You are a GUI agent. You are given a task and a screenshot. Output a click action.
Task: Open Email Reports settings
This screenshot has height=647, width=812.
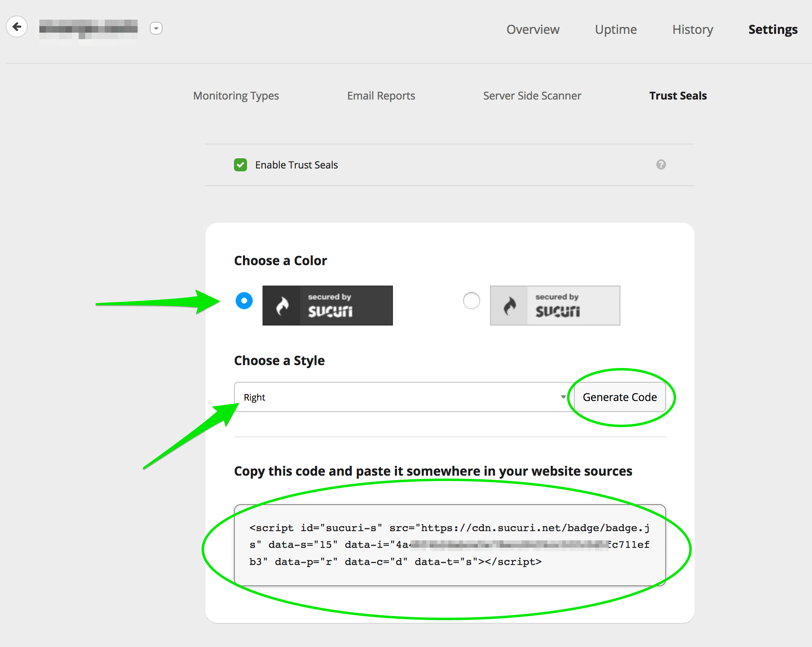click(381, 96)
